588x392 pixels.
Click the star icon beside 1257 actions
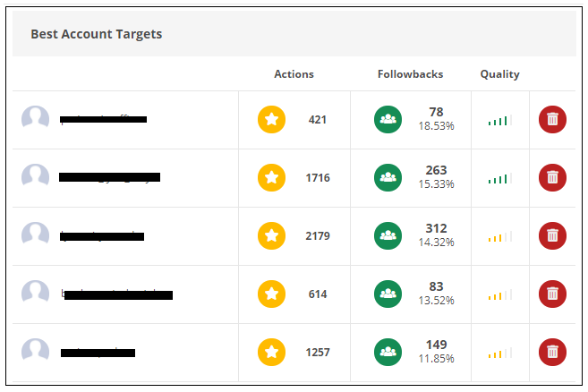click(x=271, y=352)
